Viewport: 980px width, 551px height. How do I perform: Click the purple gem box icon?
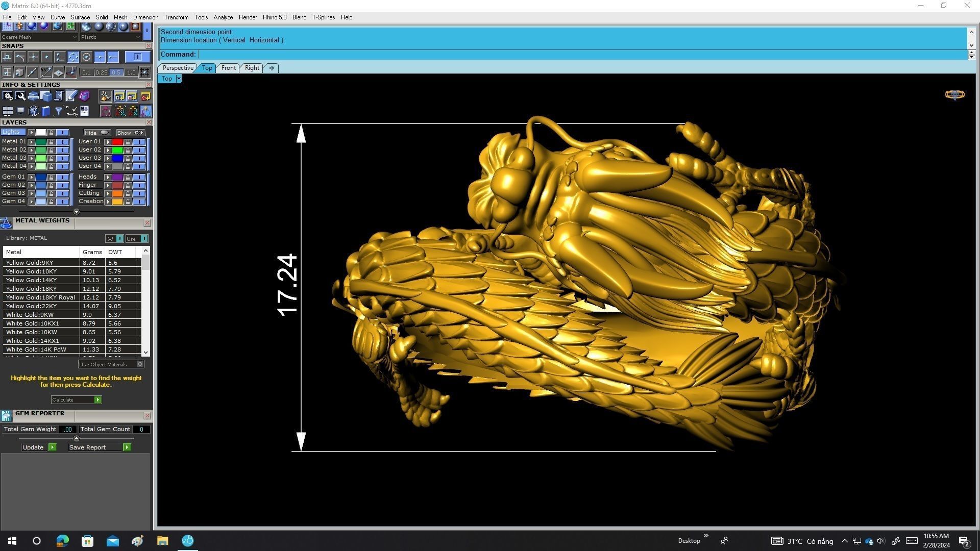85,96
